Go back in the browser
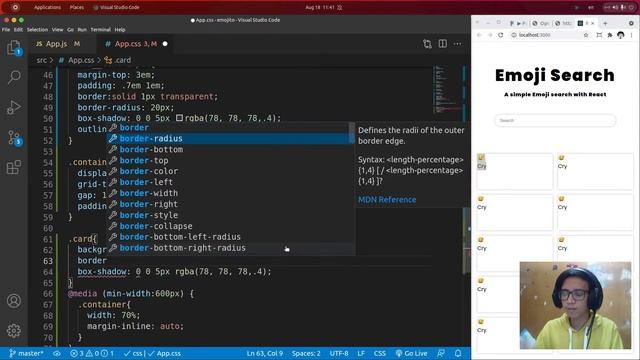The image size is (640, 360). coord(479,35)
